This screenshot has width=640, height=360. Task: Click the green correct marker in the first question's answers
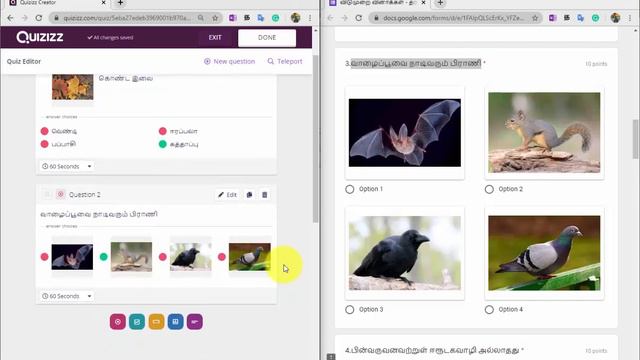(x=162, y=144)
